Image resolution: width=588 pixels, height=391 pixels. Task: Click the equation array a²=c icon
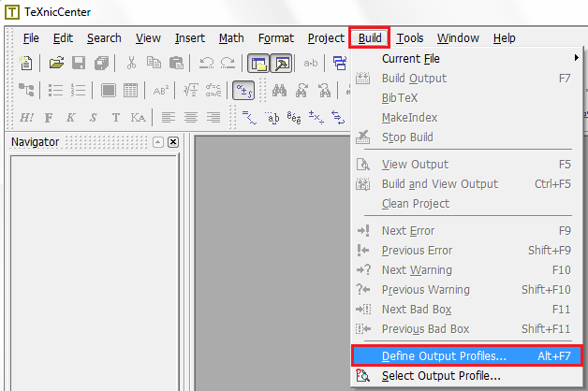point(213,90)
